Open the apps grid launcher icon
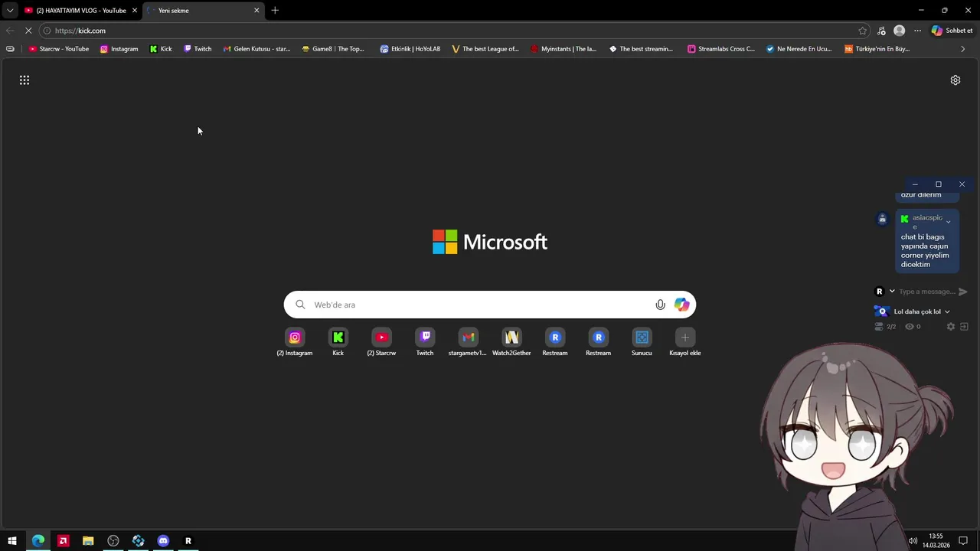980x551 pixels. tap(24, 80)
